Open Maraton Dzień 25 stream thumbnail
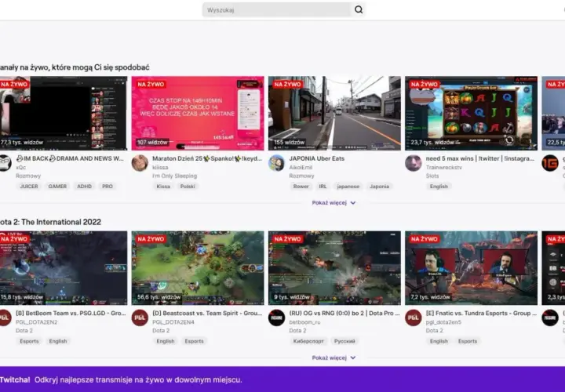The image size is (565, 392). click(x=198, y=113)
